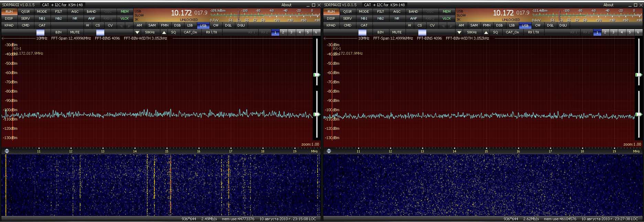644x222 pixels.
Task: Click the up/down arrows icon on right frequency ruler
Action: coord(329,151)
